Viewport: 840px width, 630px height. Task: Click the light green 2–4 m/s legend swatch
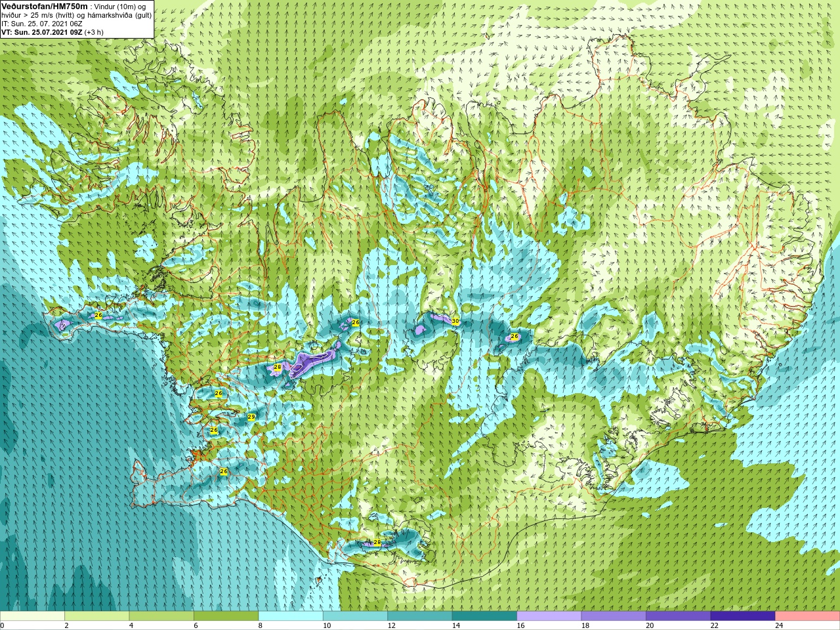click(97, 616)
